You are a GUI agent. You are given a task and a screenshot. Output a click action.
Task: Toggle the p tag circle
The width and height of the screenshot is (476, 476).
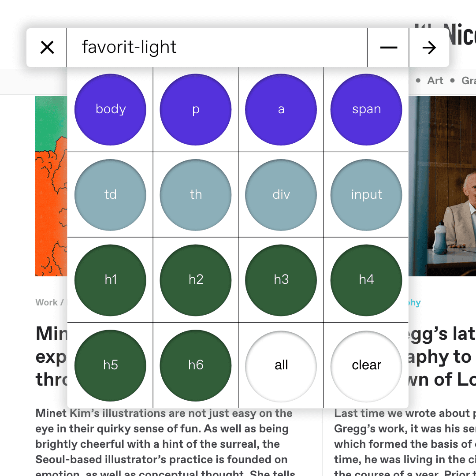[x=196, y=109]
